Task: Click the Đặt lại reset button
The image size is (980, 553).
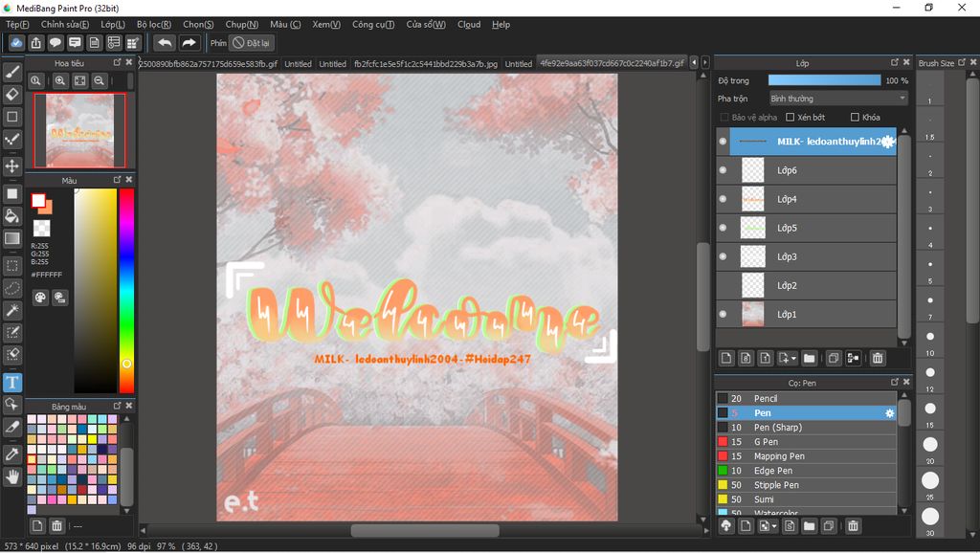Action: tap(252, 42)
